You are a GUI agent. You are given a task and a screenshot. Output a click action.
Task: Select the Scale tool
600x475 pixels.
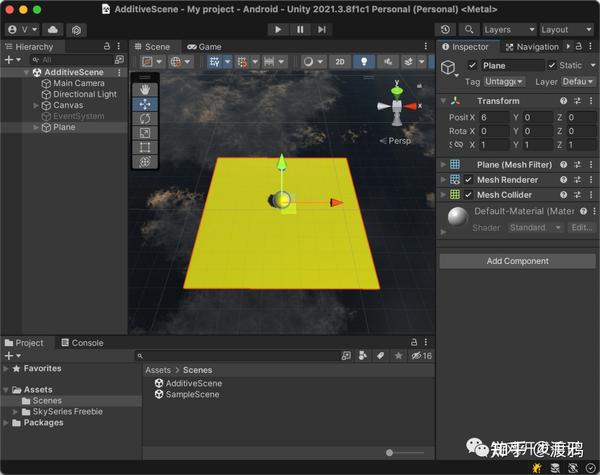[x=145, y=133]
